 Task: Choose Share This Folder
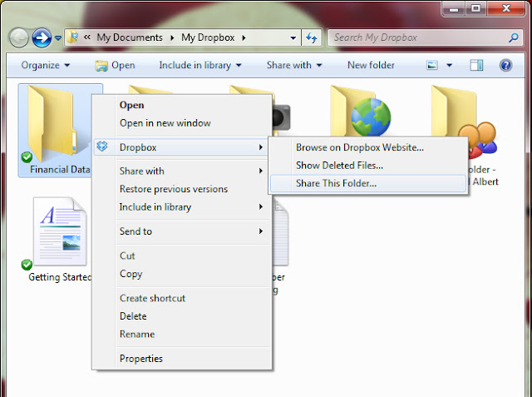[368, 183]
